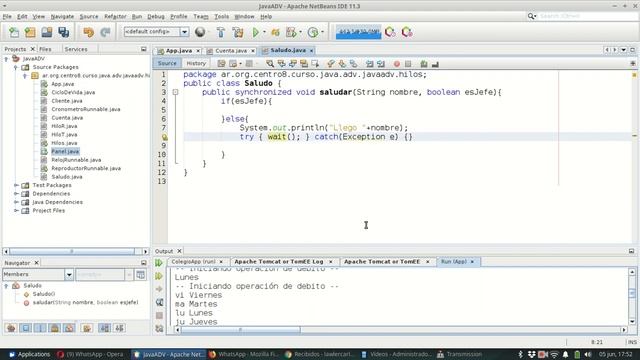Open the File menu

point(7,16)
